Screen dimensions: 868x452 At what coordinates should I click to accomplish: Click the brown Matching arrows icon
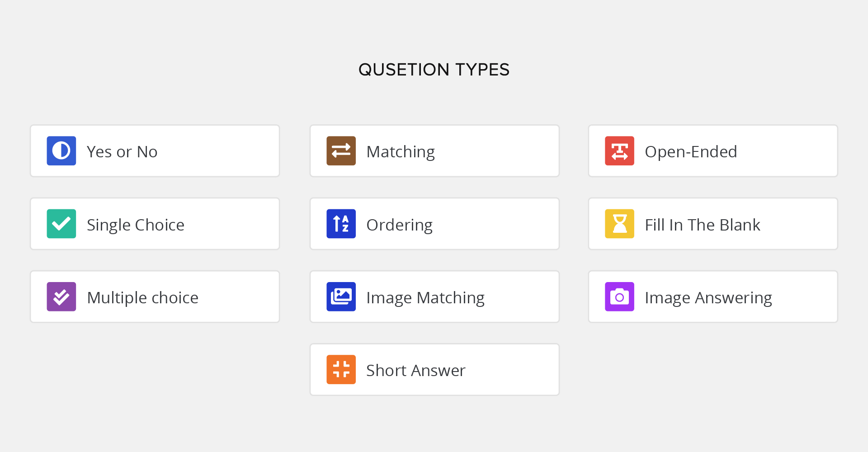click(x=341, y=151)
